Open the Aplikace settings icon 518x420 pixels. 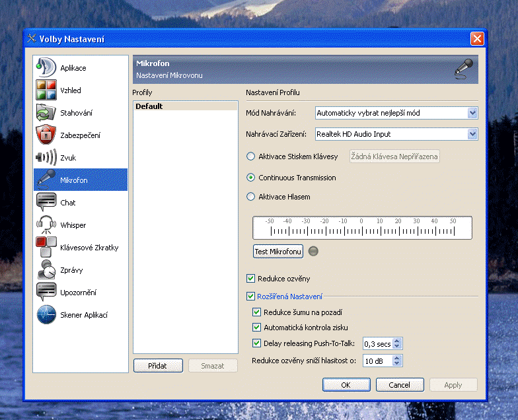pyautogui.click(x=46, y=68)
